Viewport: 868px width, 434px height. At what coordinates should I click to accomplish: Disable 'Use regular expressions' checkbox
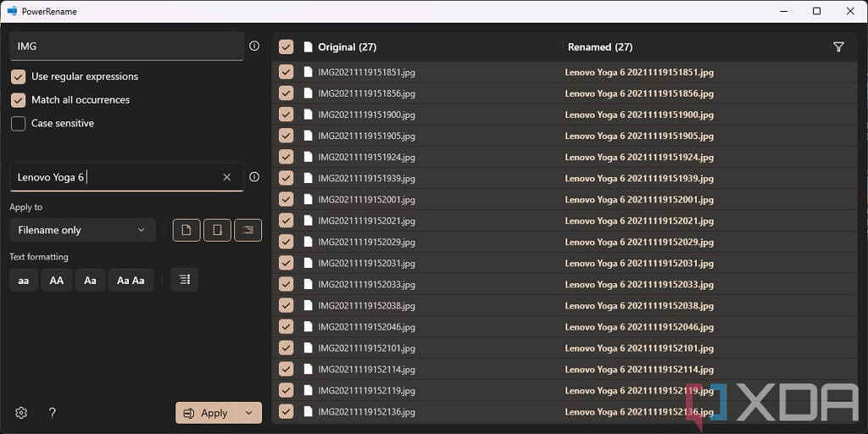pos(18,76)
